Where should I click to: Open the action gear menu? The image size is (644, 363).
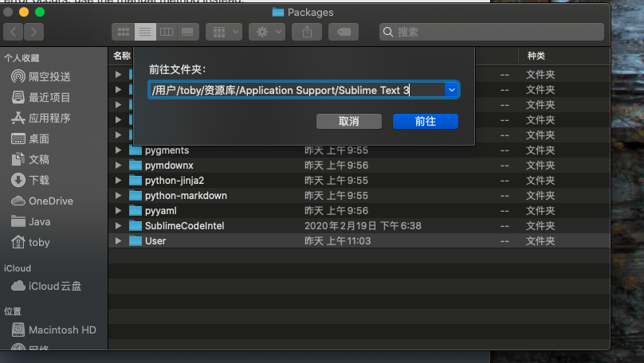[266, 32]
